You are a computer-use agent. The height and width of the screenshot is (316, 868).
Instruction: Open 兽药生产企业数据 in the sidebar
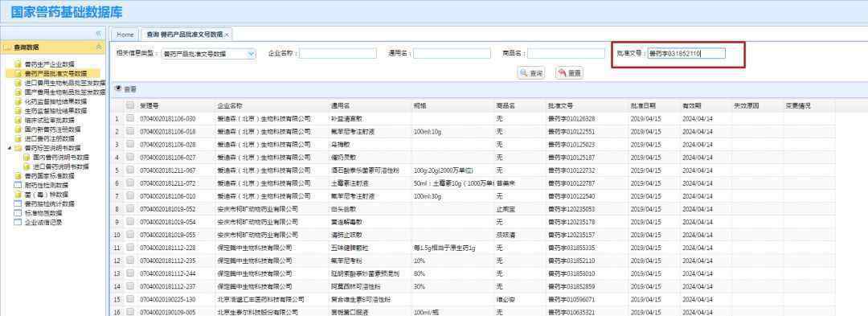(x=49, y=64)
